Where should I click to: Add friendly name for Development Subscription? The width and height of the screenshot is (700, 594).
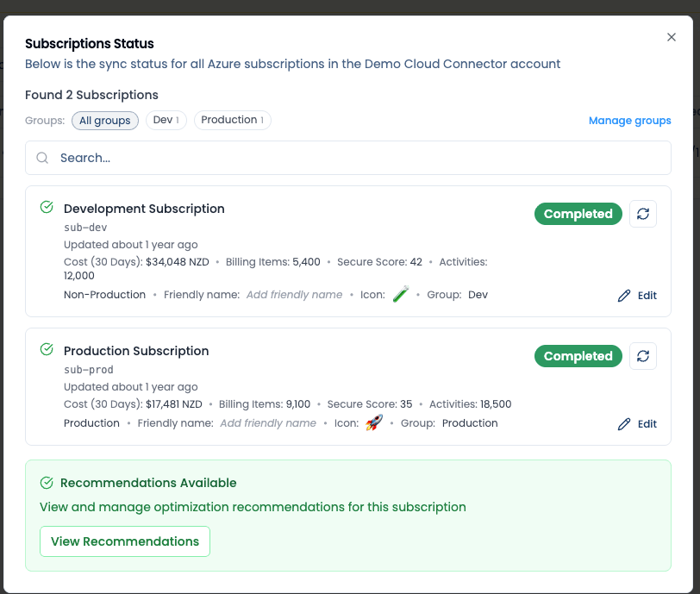tap(294, 295)
